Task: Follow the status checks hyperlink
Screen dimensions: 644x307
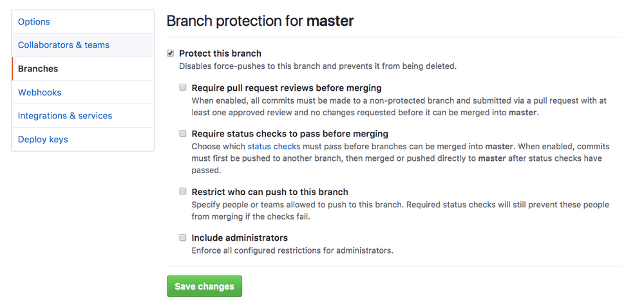Action: point(274,147)
